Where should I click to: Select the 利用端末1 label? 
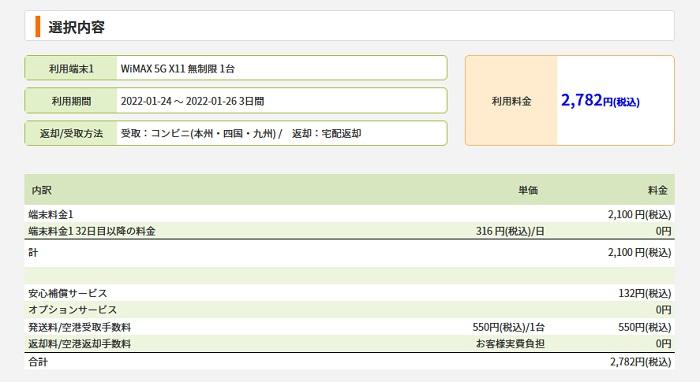click(71, 69)
